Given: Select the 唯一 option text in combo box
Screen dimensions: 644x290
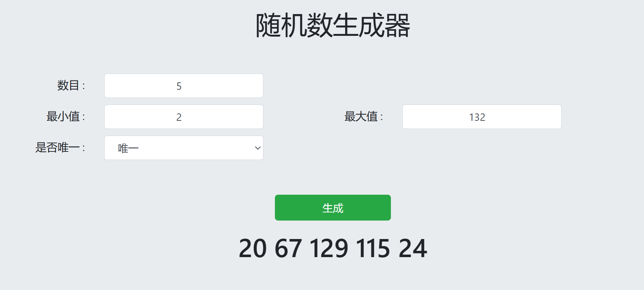Looking at the screenshot, I should pyautogui.click(x=128, y=149).
